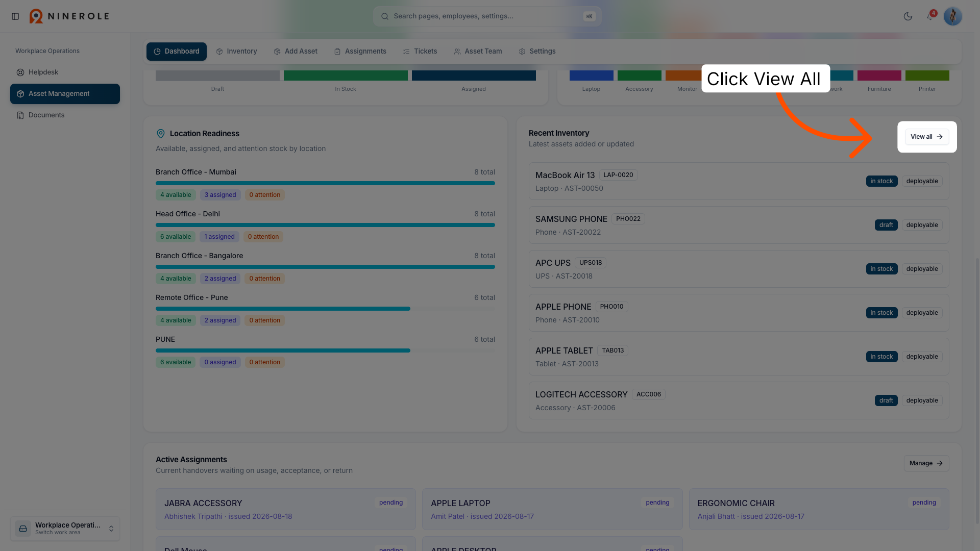Viewport: 980px width, 551px height.
Task: Collapse the sidebar panel icon
Action: [15, 16]
